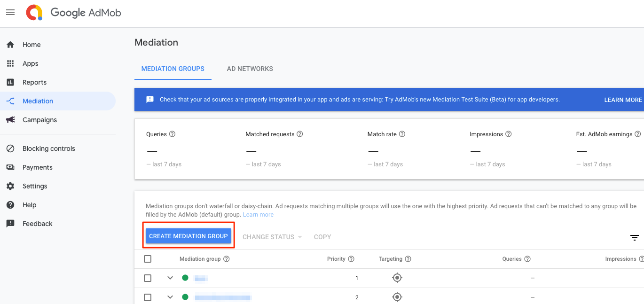Follow the Learn more link about mediation groups

[x=258, y=214]
